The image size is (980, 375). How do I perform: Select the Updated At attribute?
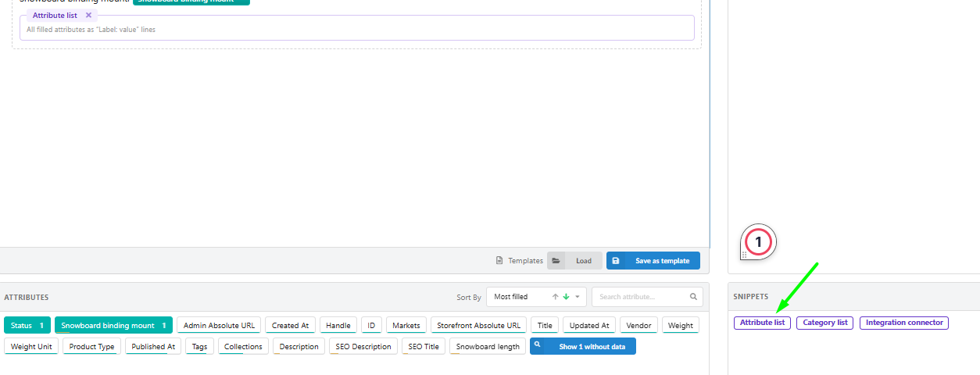tap(589, 325)
